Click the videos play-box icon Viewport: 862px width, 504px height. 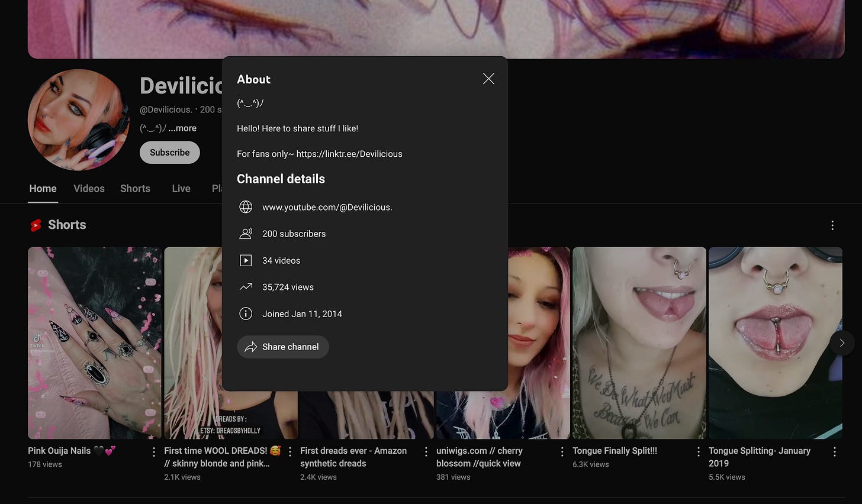246,260
